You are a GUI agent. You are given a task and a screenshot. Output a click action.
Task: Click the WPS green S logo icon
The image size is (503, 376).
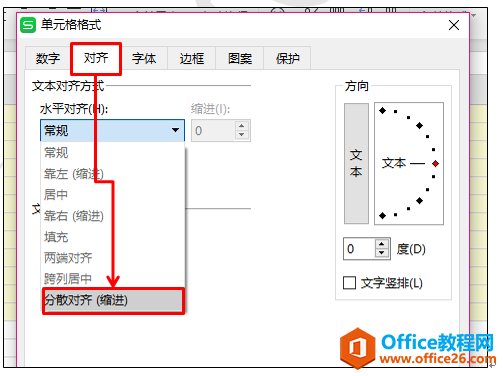[28, 25]
